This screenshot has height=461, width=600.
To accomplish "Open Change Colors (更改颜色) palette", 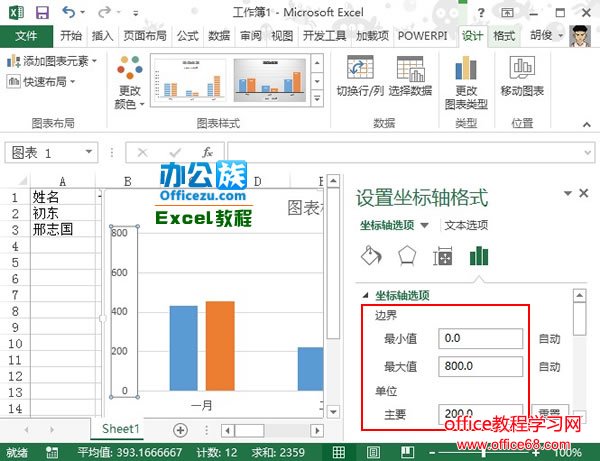I will (x=129, y=82).
